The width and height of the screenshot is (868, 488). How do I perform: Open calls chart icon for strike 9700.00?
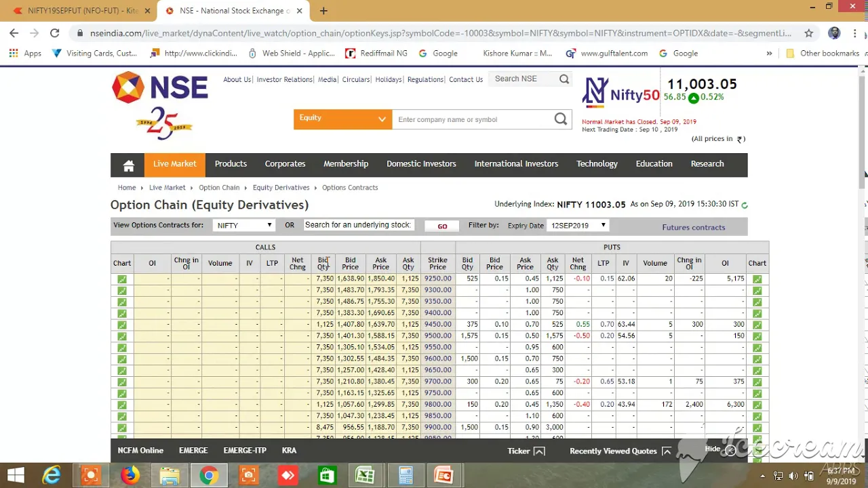click(122, 382)
